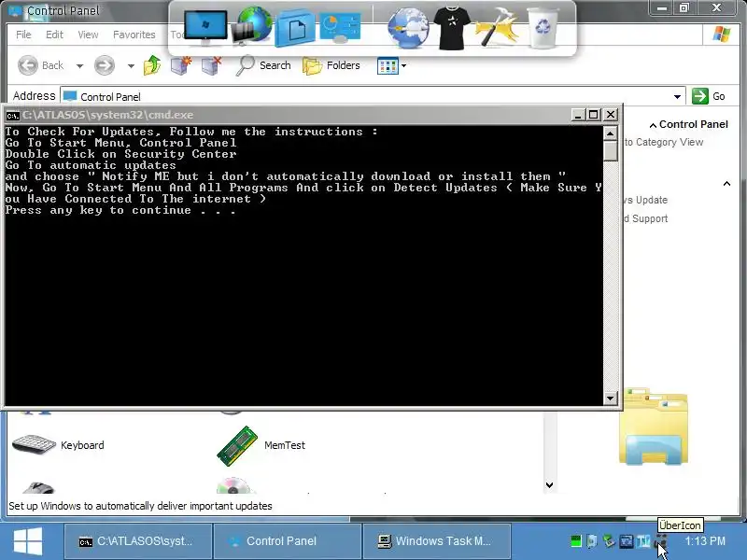Open Search in the Control Panel toolbar

263,65
